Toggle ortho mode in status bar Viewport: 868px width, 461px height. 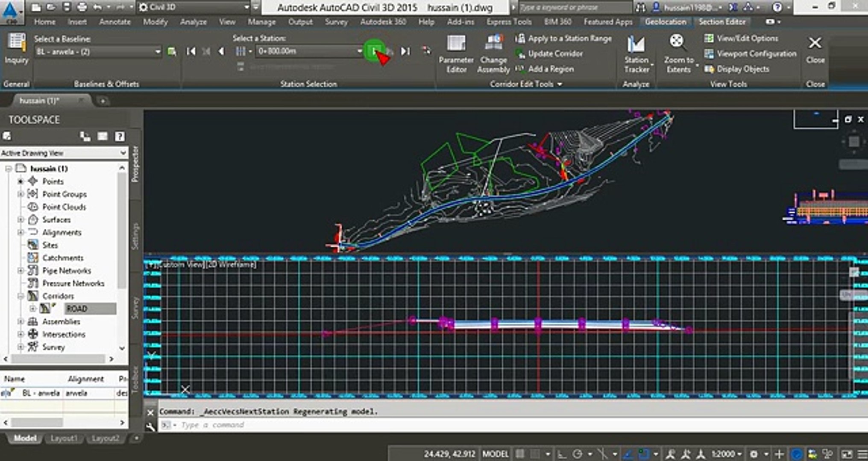point(562,454)
